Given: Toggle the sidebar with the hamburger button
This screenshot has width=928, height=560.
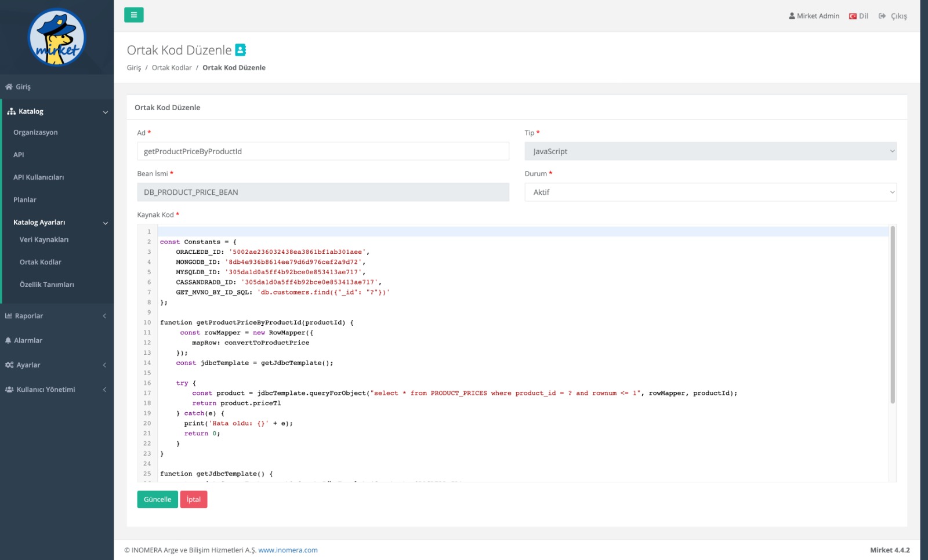Looking at the screenshot, I should (133, 15).
